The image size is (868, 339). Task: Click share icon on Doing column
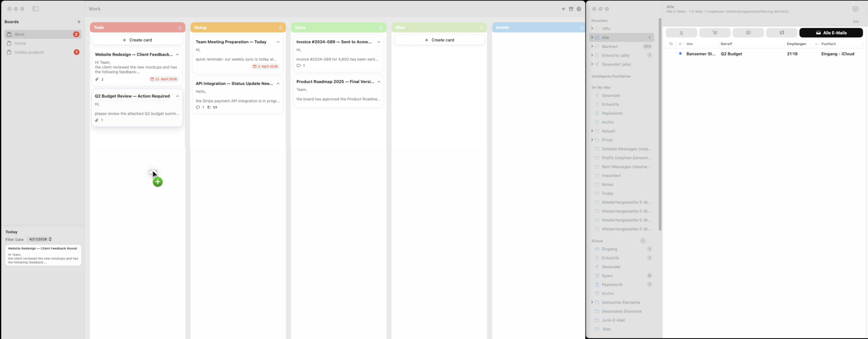[x=280, y=28]
